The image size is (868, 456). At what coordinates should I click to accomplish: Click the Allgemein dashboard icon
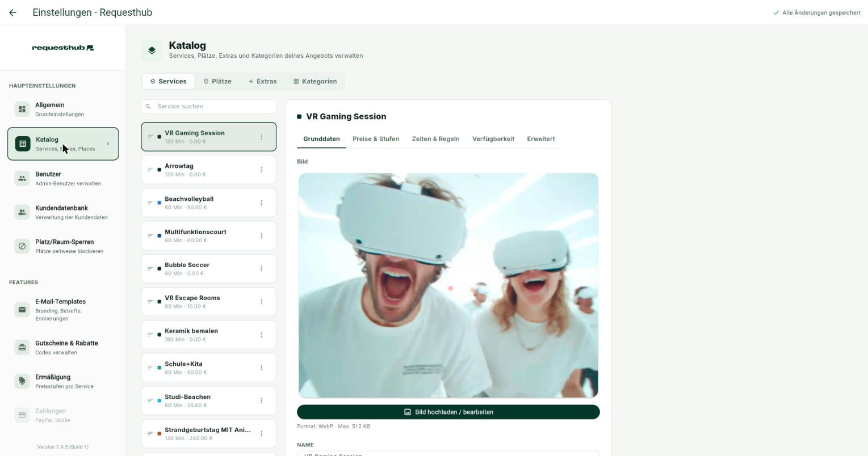pos(22,109)
